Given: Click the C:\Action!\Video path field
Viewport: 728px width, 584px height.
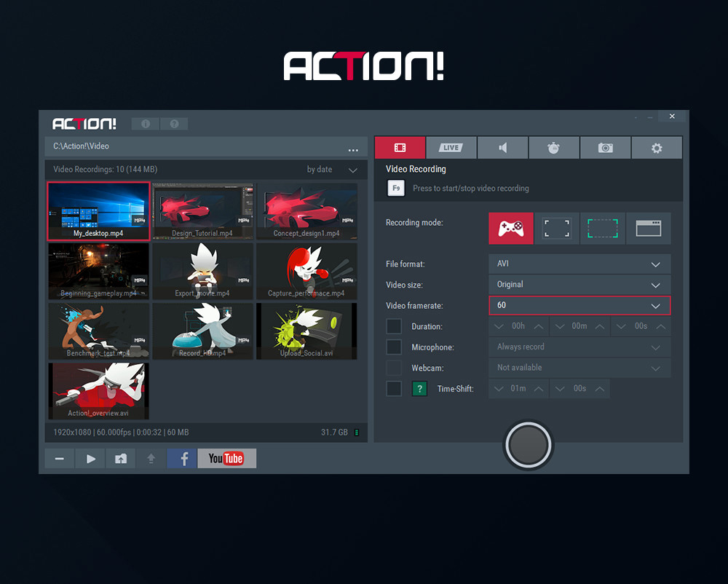Looking at the screenshot, I should coord(206,146).
